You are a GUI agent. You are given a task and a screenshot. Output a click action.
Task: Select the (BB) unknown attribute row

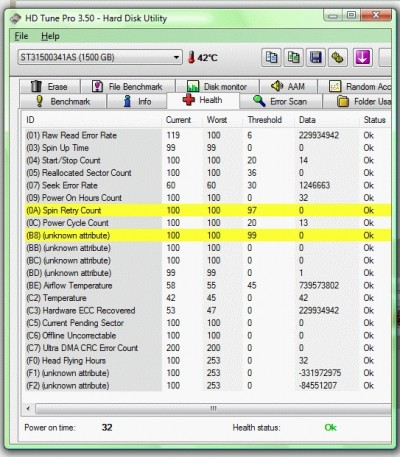pos(207,248)
